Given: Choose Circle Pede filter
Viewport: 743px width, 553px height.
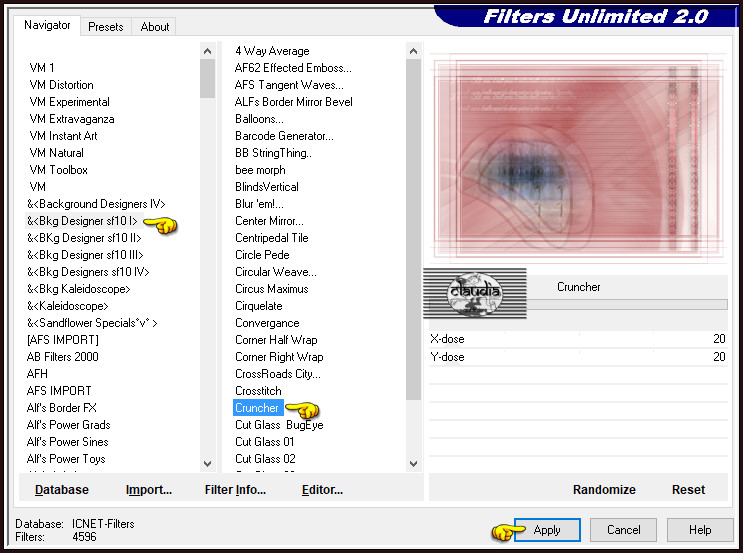Looking at the screenshot, I should coord(262,255).
